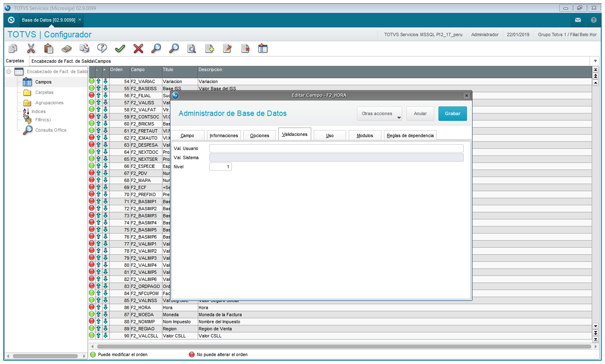Select Carpetas in the tree
This screenshot has height=364, width=605.
coord(44,92)
